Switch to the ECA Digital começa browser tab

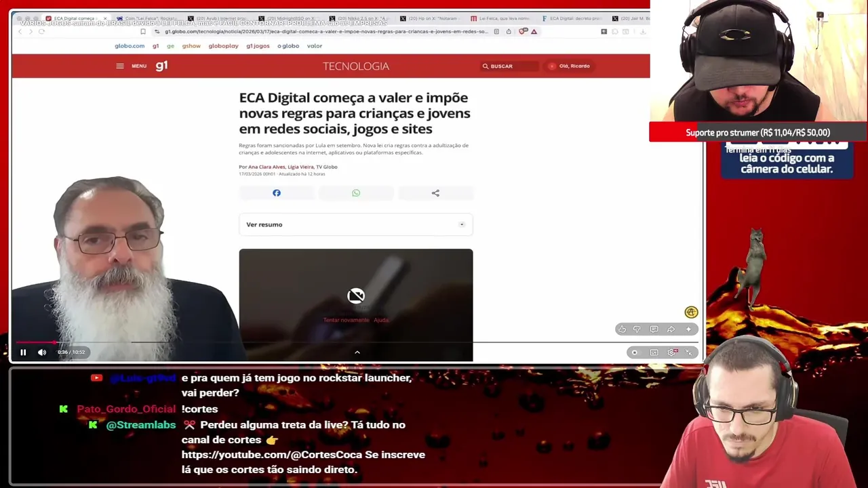[75, 18]
